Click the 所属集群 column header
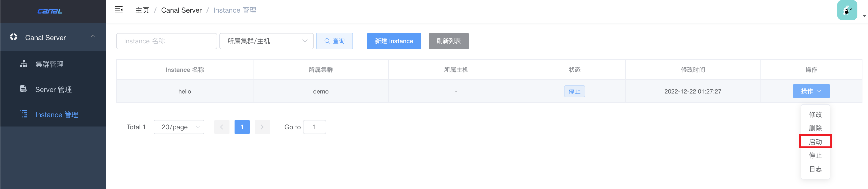868x189 pixels. 321,70
